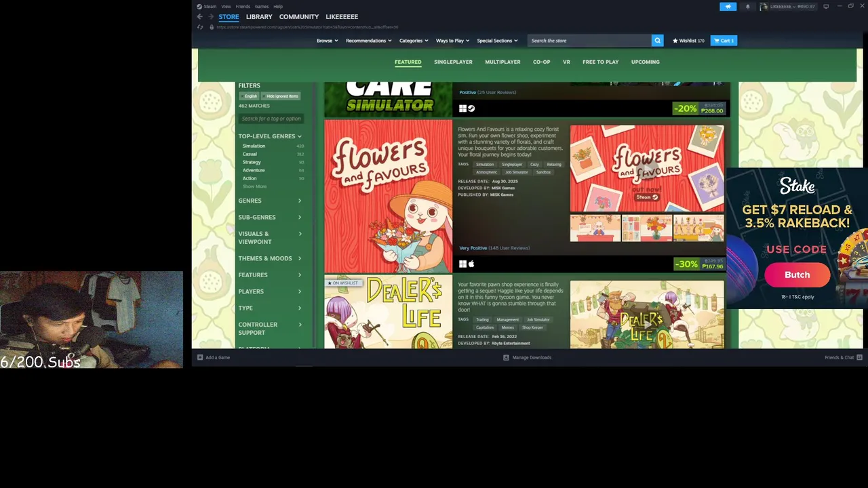Click the Trading tag on Dealer's Life
868x488 pixels.
coord(482,320)
